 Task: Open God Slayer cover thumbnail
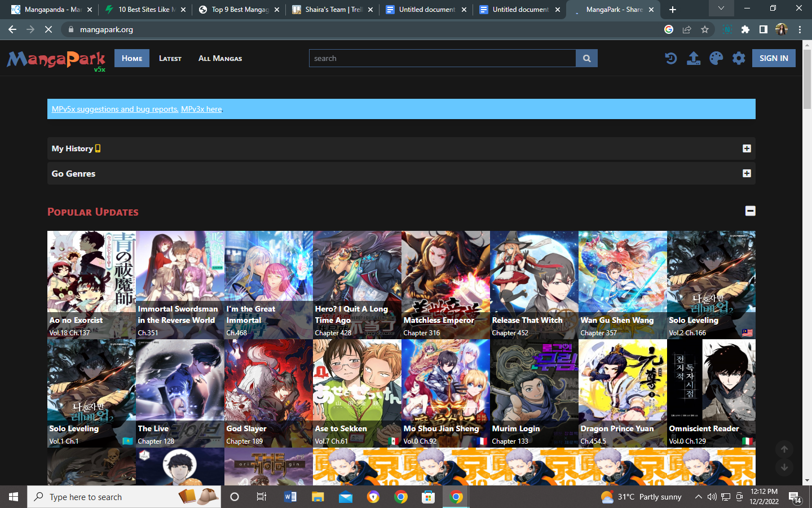tap(268, 393)
